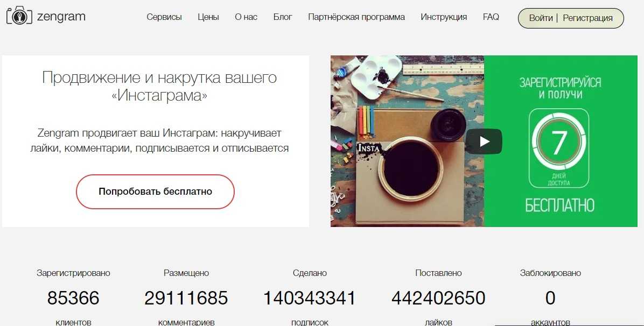The height and width of the screenshot is (326, 644).
Task: Open the FAQ page
Action: (491, 17)
